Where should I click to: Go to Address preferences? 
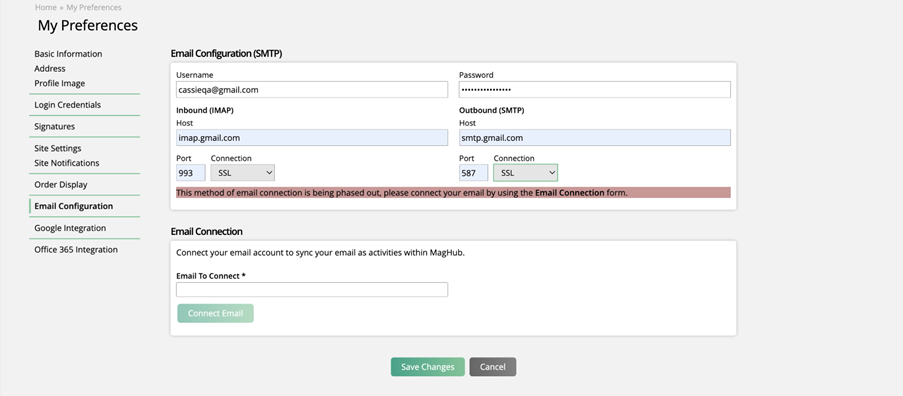50,68
